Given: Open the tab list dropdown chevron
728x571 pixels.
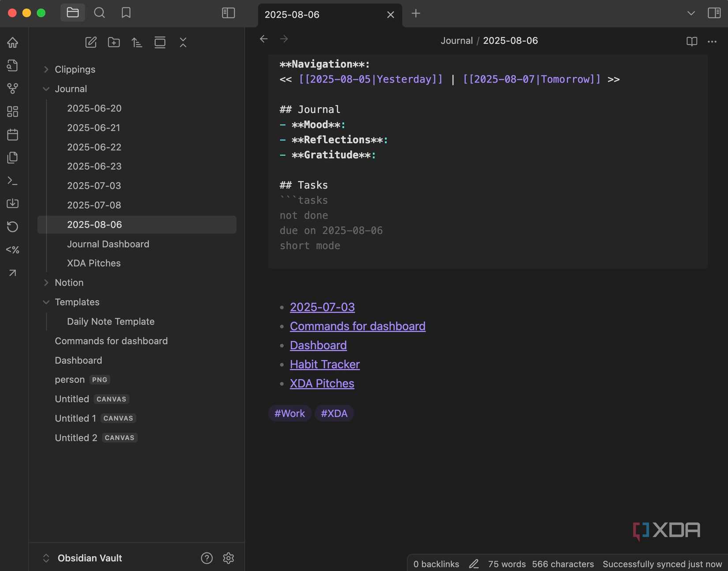Looking at the screenshot, I should pyautogui.click(x=691, y=13).
